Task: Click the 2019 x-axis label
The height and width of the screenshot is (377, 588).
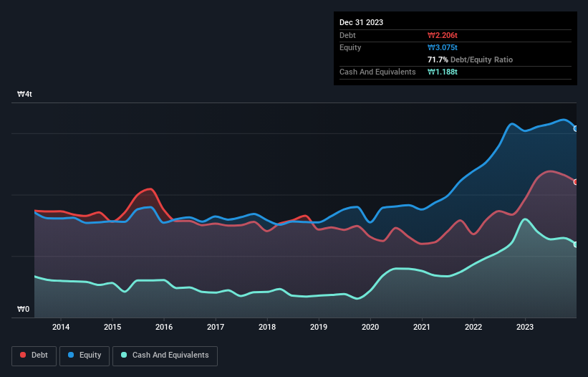Action: (319, 327)
